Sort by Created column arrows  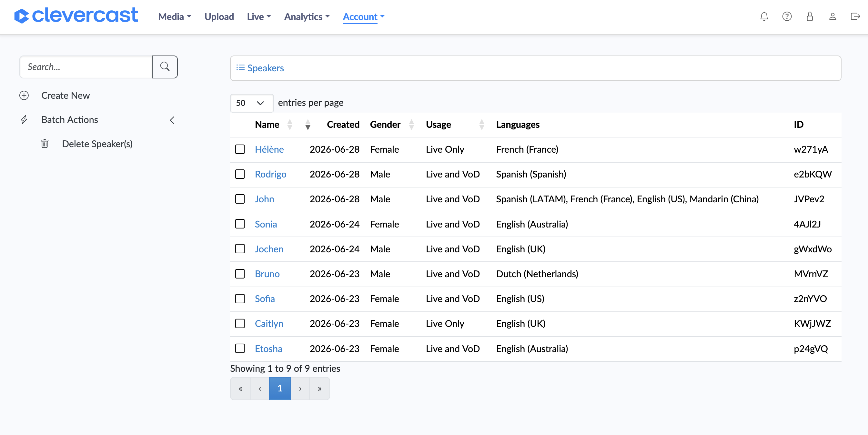point(308,125)
